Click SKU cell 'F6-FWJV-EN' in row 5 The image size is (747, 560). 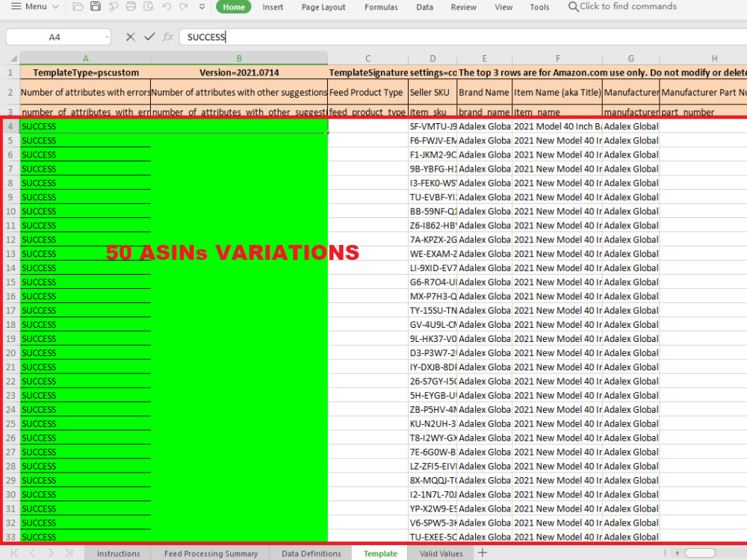point(433,140)
